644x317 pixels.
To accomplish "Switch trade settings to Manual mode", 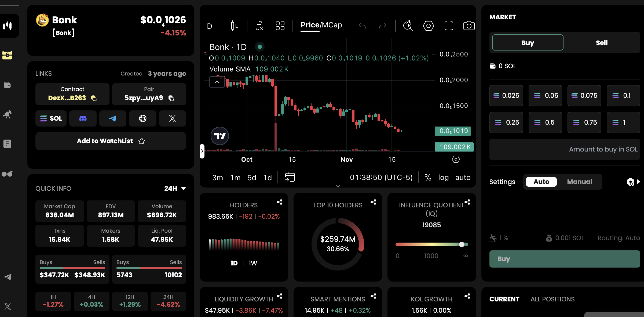I will pyautogui.click(x=580, y=182).
